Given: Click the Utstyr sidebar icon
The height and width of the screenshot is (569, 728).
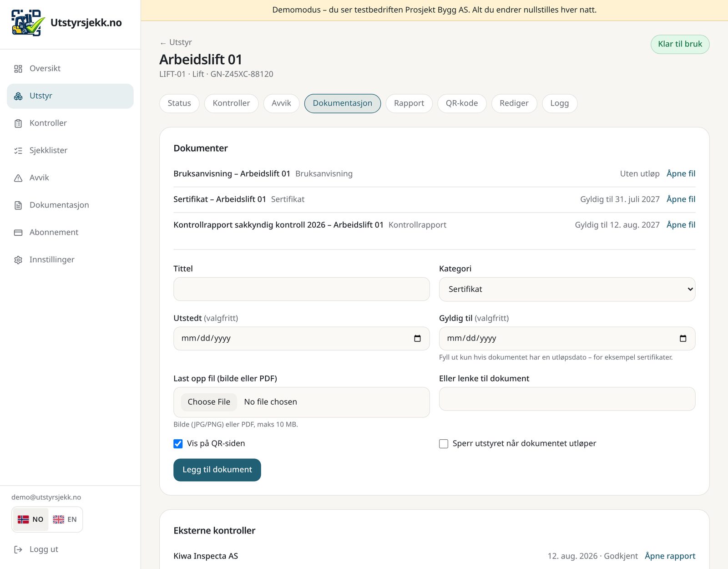Looking at the screenshot, I should [18, 96].
